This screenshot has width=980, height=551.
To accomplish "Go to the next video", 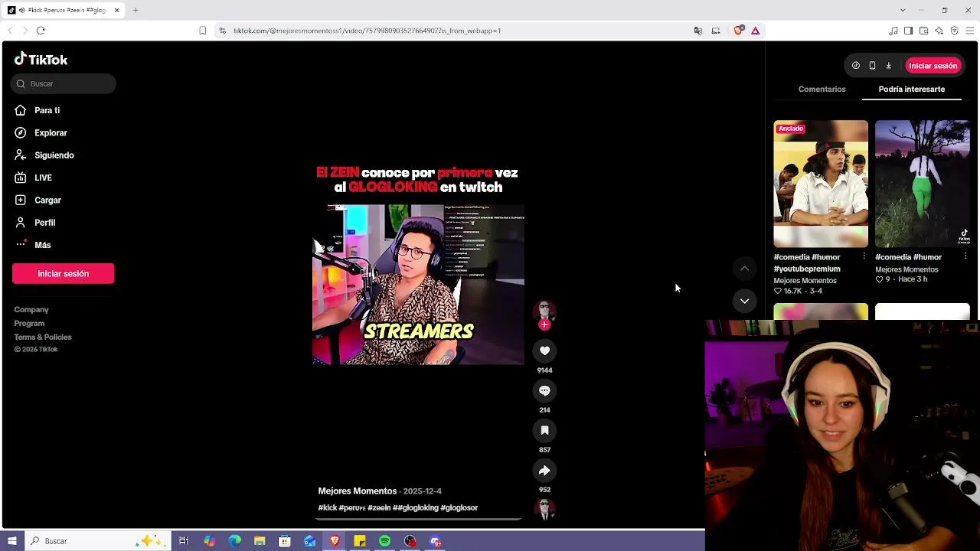I will tap(744, 301).
